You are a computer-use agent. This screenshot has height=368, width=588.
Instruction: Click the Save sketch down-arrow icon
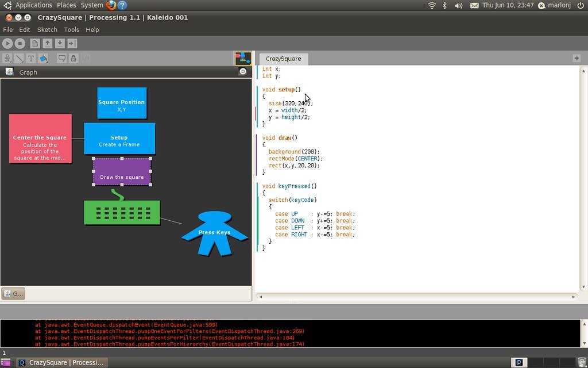click(60, 43)
